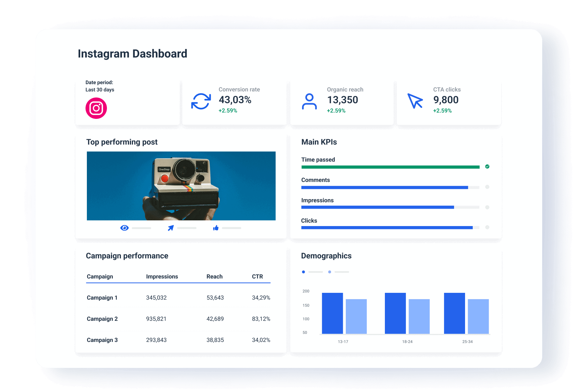Select the Campaign column header
Image resolution: width=588 pixels, height=389 pixels.
pyautogui.click(x=100, y=276)
